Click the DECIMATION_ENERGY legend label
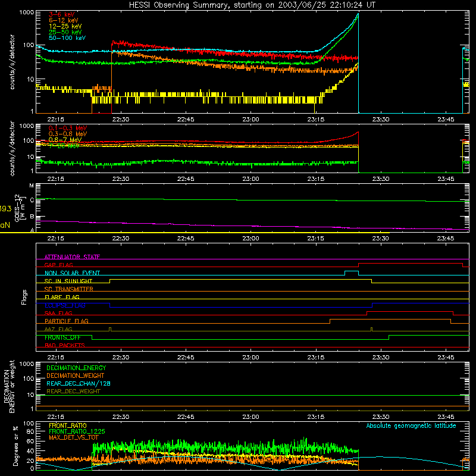 tap(76, 368)
